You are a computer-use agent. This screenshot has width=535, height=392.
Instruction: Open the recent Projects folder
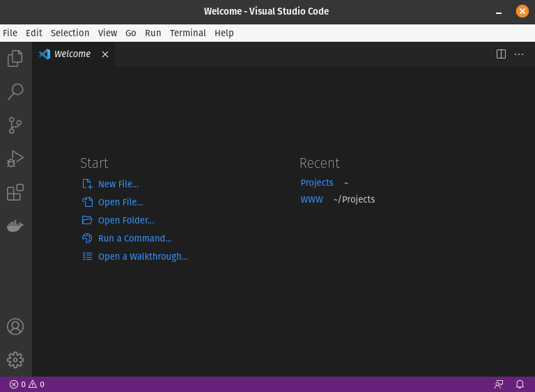click(x=317, y=183)
